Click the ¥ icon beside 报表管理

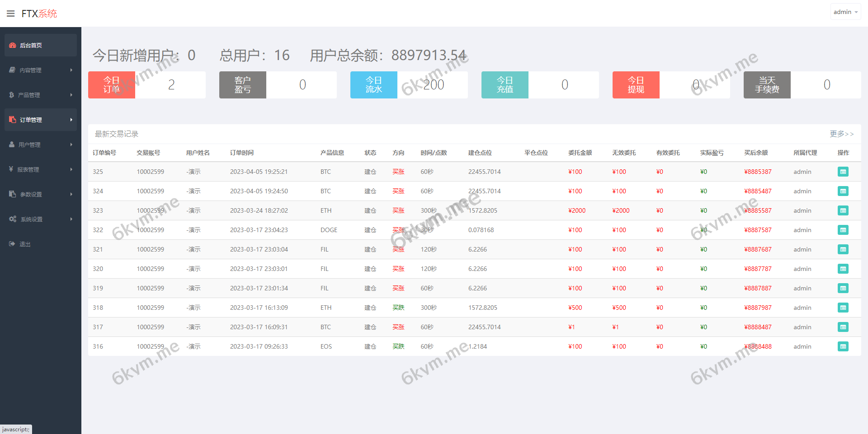coord(12,169)
